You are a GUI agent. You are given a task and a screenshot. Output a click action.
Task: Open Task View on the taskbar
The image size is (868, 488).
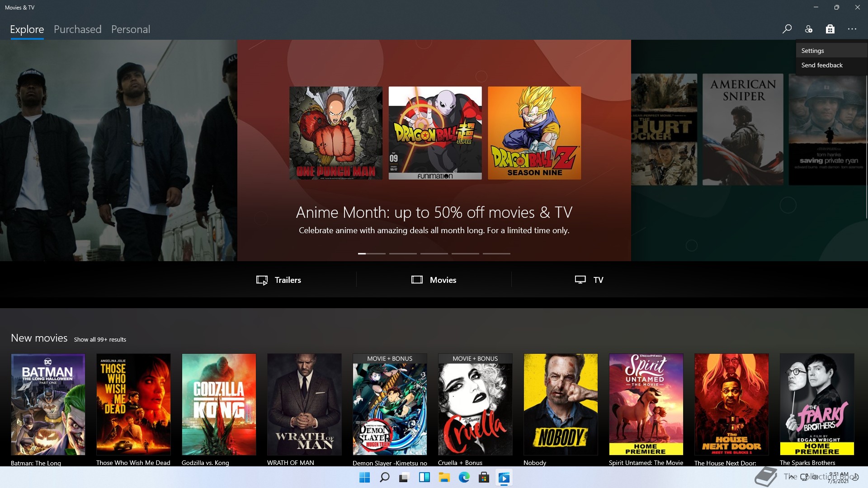click(x=404, y=477)
